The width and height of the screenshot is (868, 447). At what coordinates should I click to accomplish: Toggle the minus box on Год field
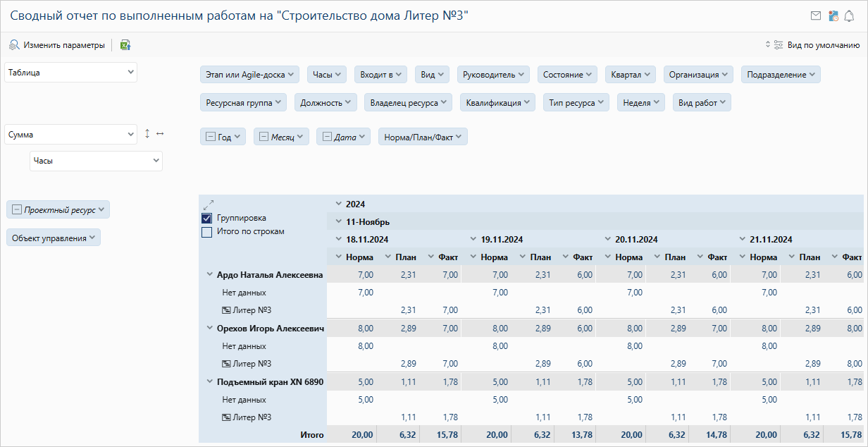(x=211, y=137)
